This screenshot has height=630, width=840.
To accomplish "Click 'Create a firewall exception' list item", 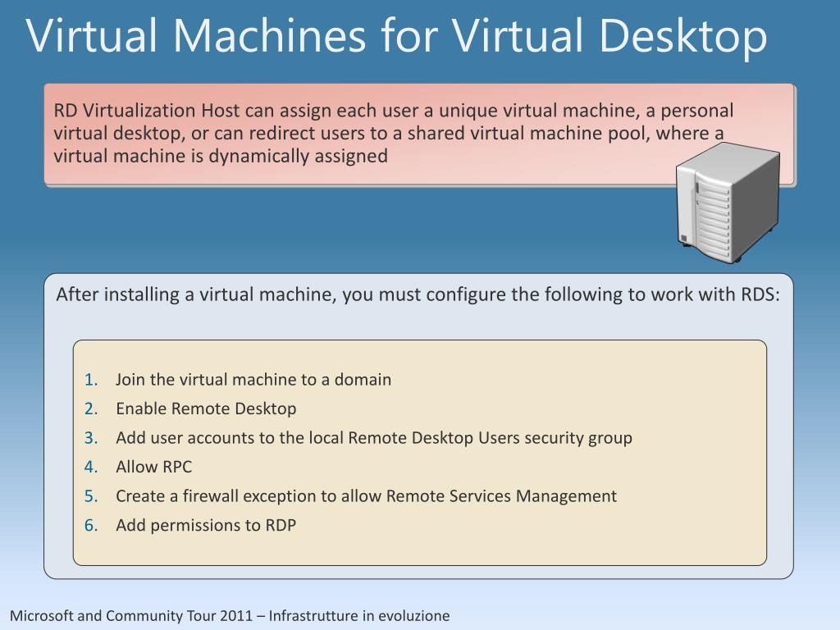I will [367, 496].
